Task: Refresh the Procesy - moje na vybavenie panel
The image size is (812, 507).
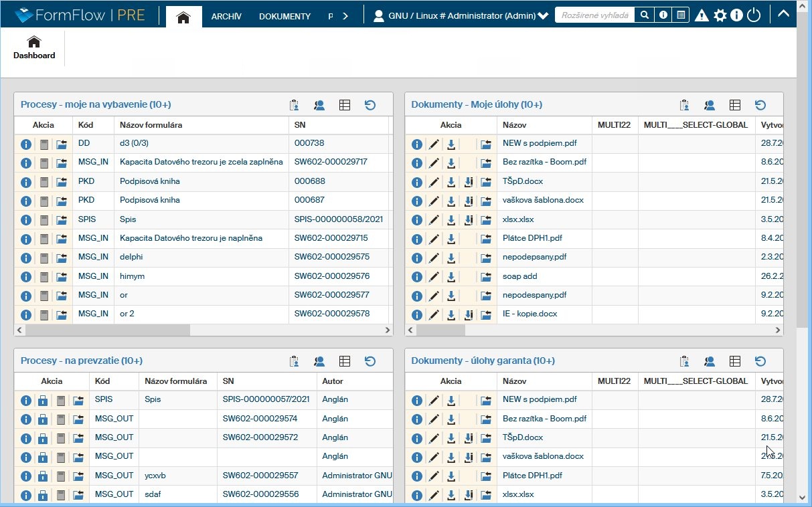Action: coord(370,105)
